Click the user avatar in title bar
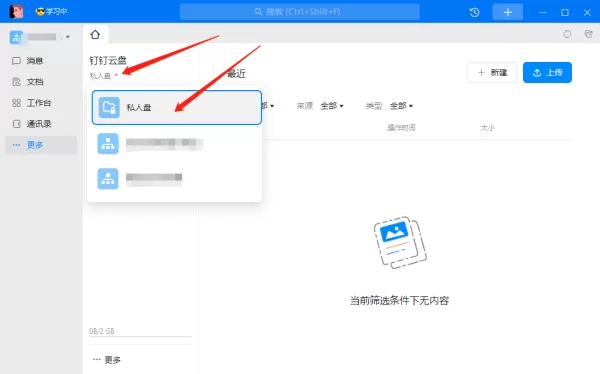 tap(16, 11)
